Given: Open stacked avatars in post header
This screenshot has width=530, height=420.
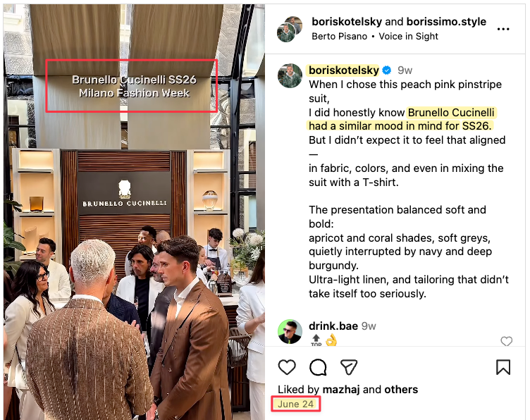Looking at the screenshot, I should (x=290, y=29).
